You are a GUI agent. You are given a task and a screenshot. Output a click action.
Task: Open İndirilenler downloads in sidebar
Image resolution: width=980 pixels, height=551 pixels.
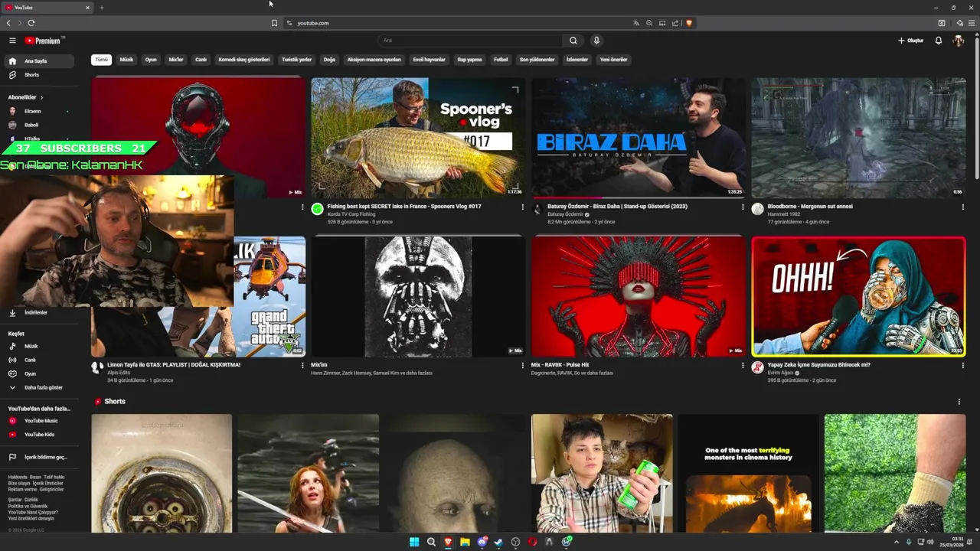(41, 313)
